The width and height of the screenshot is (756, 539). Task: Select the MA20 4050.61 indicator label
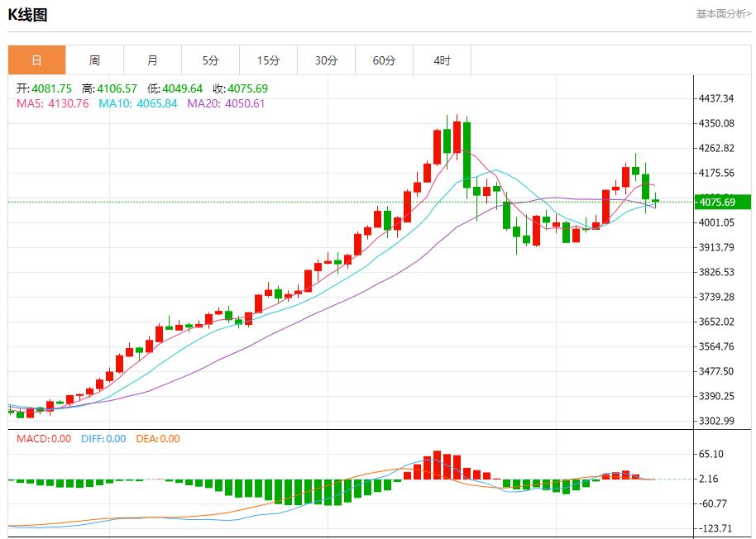226,103
